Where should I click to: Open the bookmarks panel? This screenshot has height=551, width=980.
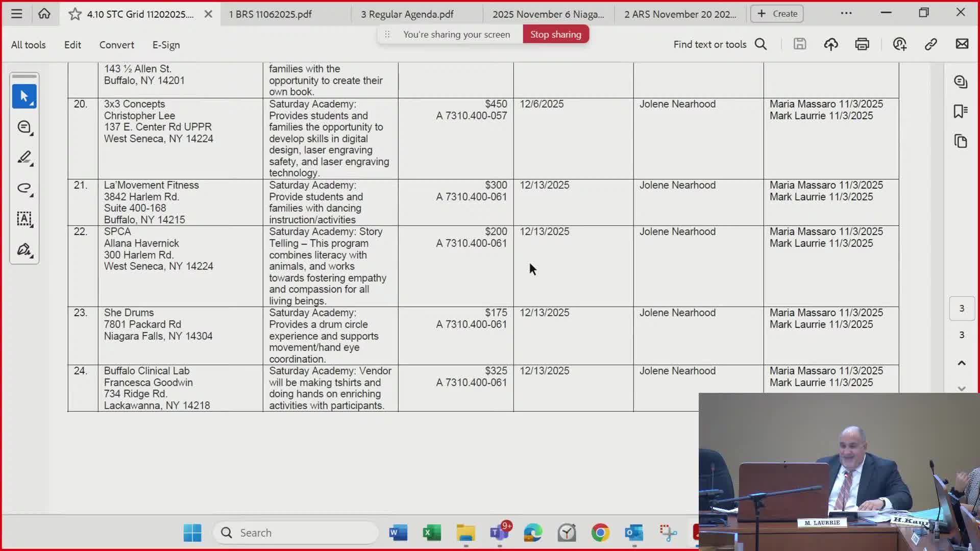pyautogui.click(x=961, y=111)
